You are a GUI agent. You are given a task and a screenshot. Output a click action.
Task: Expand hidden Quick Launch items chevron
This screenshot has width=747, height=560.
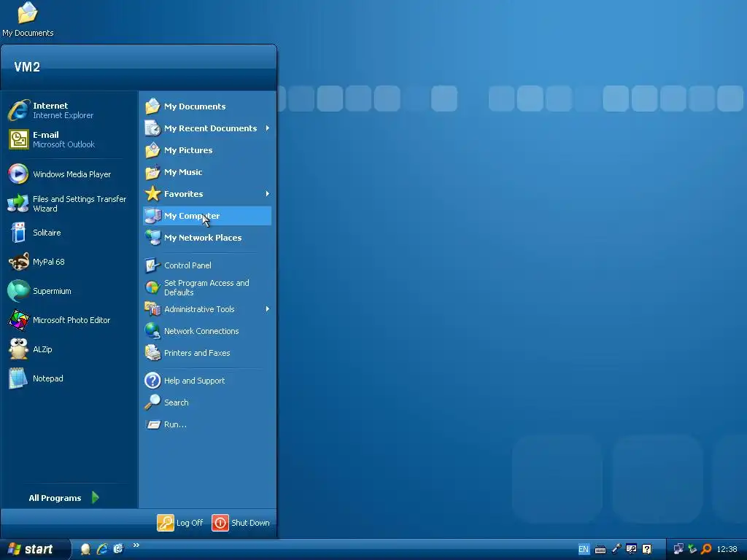(136, 545)
